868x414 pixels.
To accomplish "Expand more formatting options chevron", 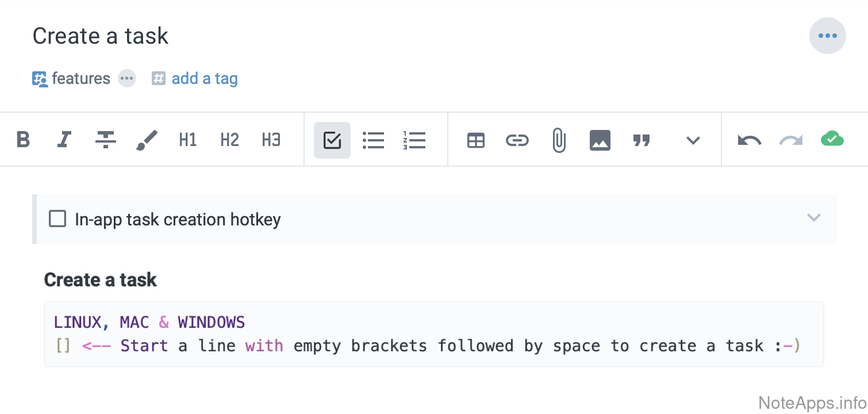I will tap(693, 140).
